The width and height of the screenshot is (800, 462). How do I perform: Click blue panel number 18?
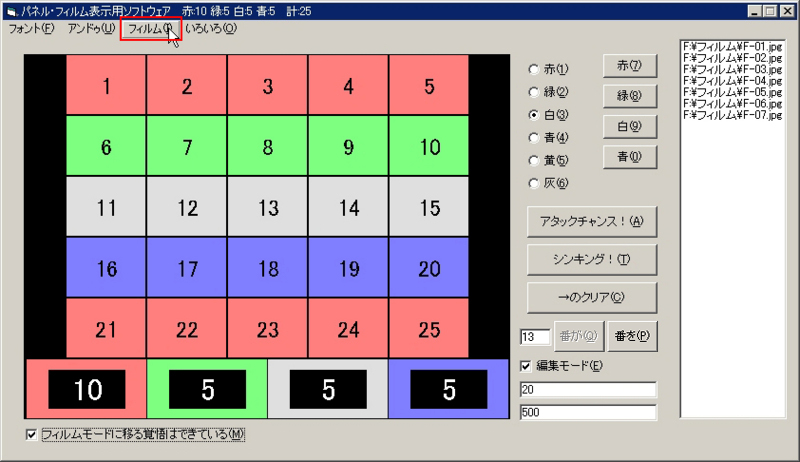268,267
